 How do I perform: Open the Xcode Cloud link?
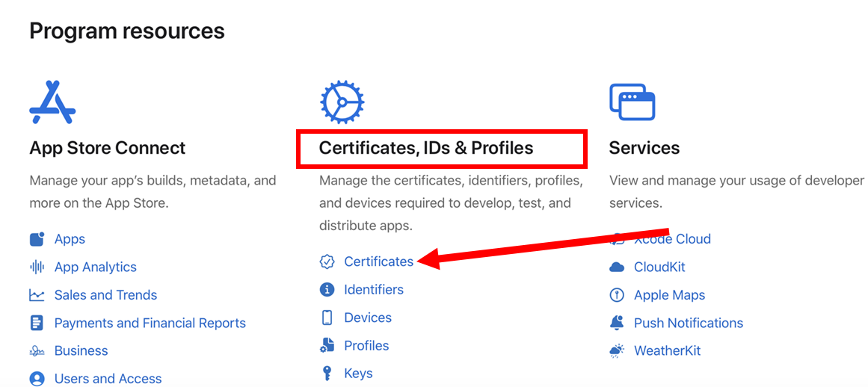(x=672, y=239)
